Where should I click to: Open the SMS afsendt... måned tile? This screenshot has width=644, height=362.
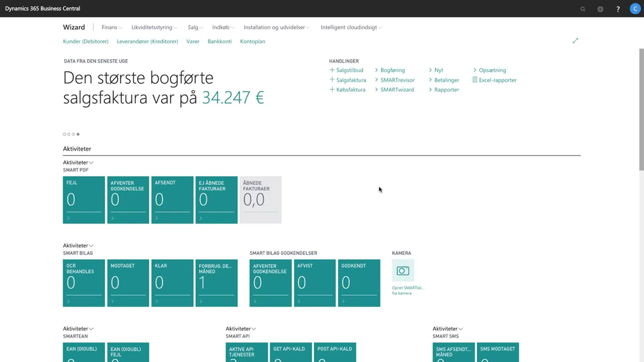pyautogui.click(x=454, y=352)
